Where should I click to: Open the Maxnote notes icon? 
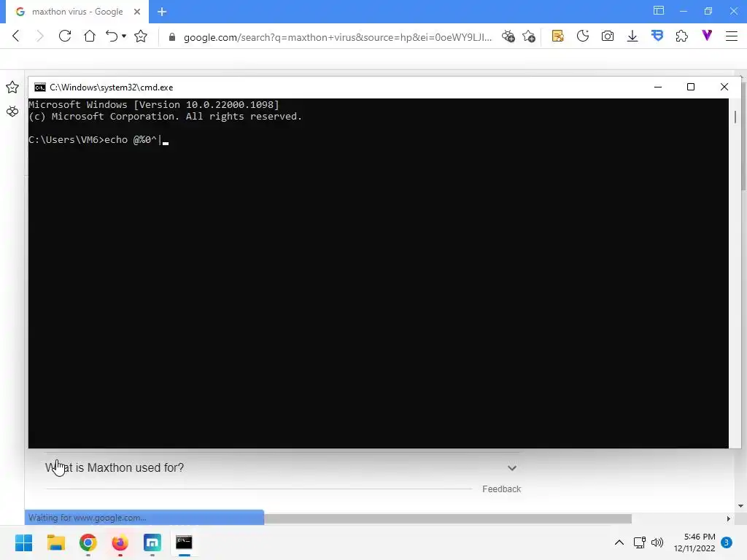pyautogui.click(x=558, y=36)
